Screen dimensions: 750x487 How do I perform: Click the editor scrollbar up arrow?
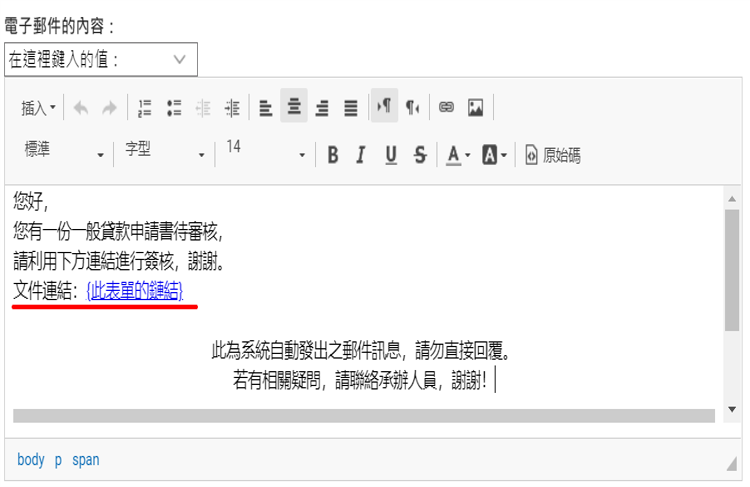click(732, 199)
